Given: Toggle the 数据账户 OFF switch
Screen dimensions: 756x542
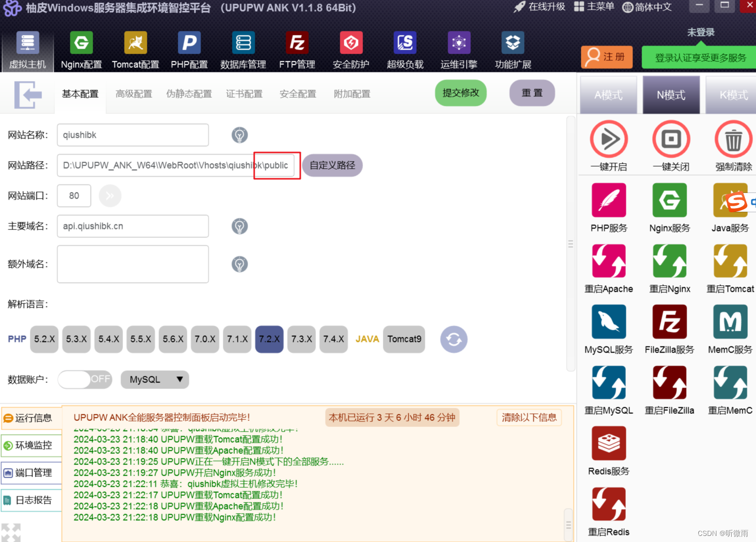Looking at the screenshot, I should (x=85, y=379).
